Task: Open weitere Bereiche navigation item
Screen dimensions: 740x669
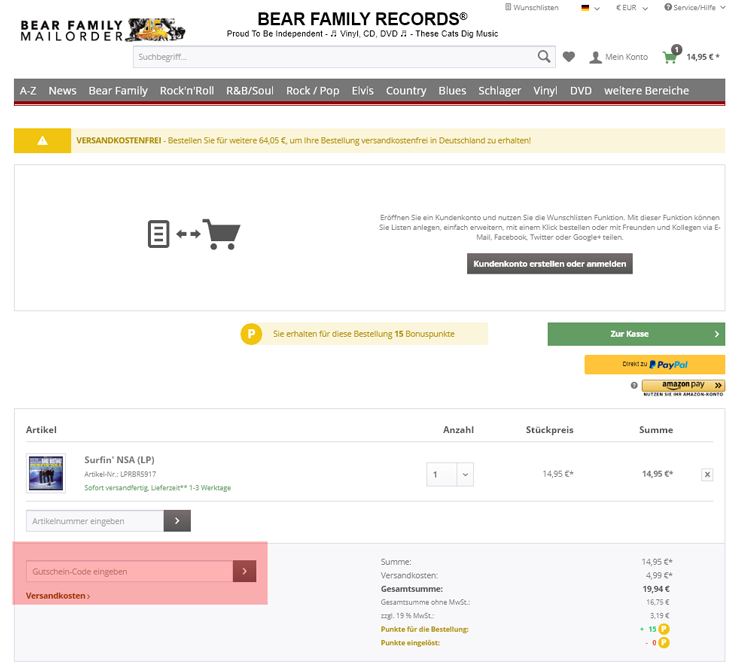Action: pyautogui.click(x=646, y=91)
